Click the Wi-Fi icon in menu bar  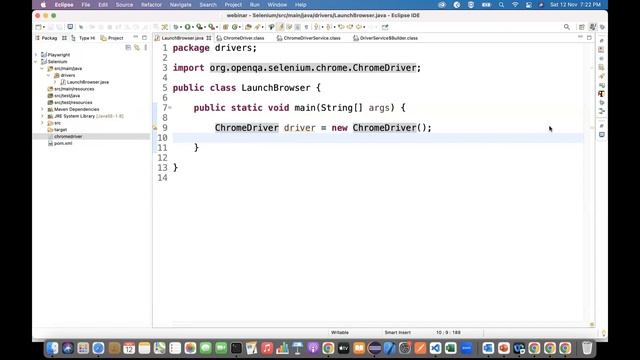pos(515,5)
